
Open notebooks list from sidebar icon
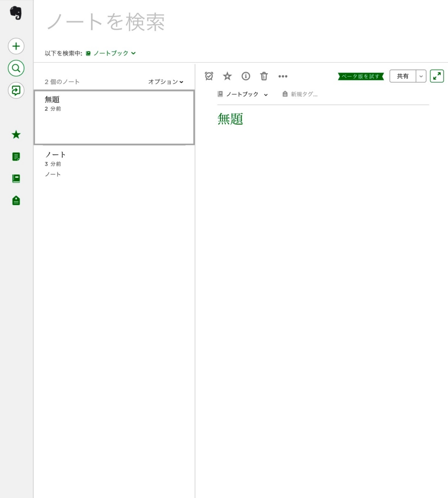tap(16, 178)
